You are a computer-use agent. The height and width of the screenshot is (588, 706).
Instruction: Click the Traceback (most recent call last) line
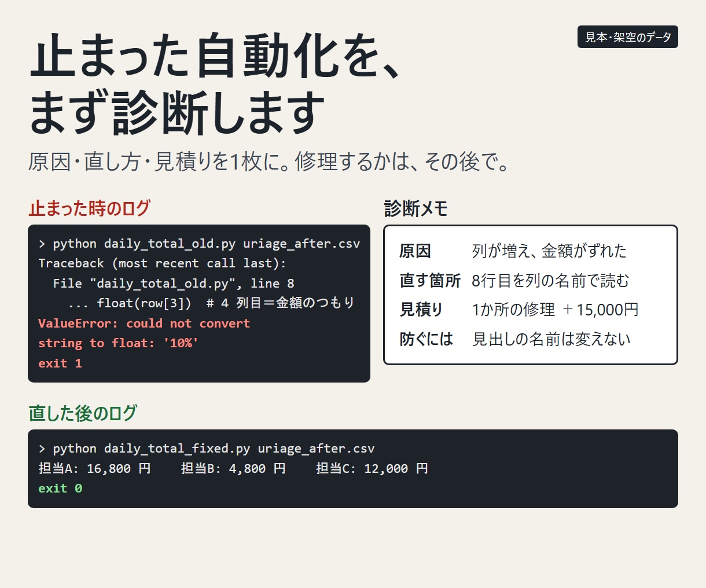[x=162, y=263]
